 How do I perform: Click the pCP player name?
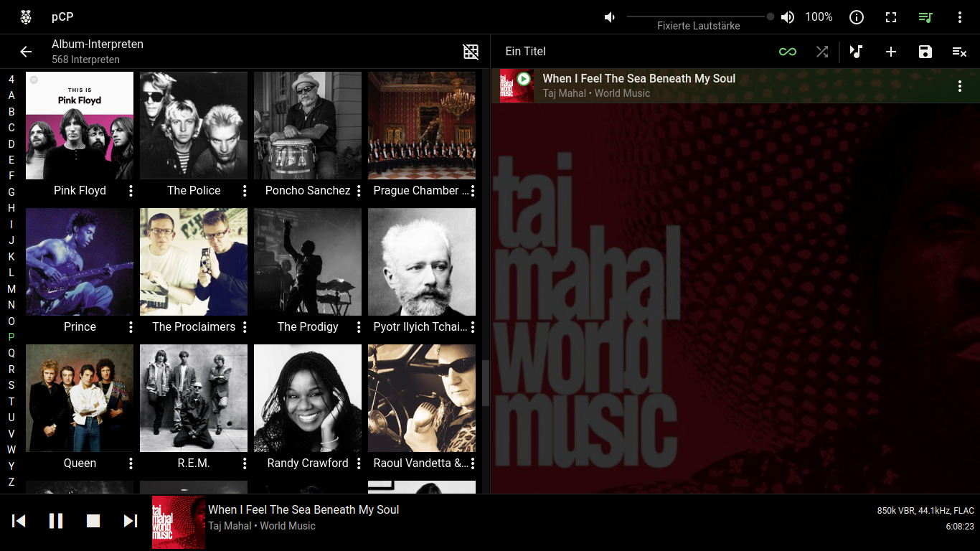(62, 17)
